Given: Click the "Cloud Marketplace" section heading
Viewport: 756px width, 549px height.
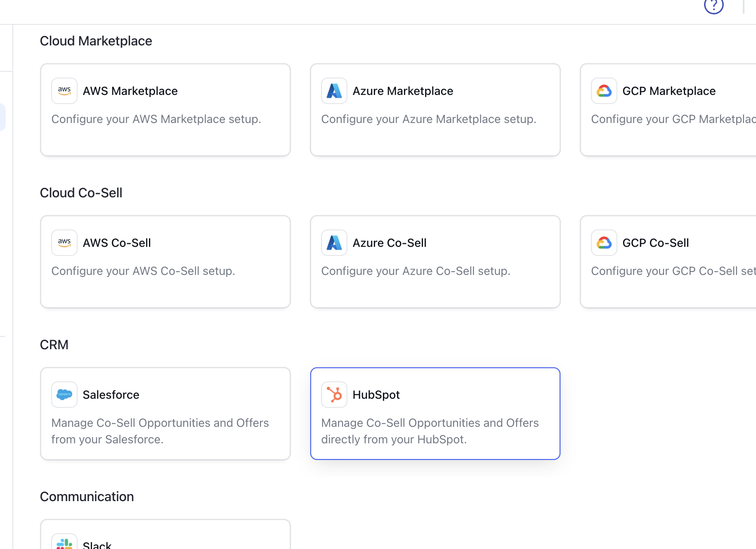Looking at the screenshot, I should [96, 41].
